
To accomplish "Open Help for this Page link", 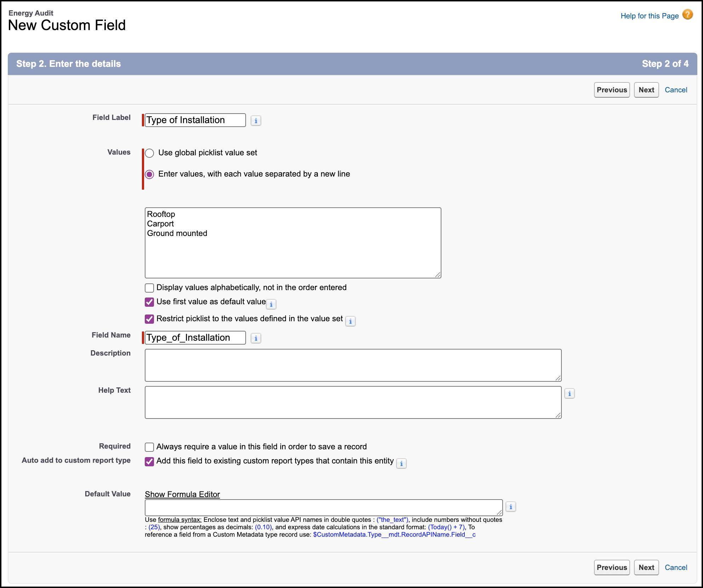I will 650,16.
